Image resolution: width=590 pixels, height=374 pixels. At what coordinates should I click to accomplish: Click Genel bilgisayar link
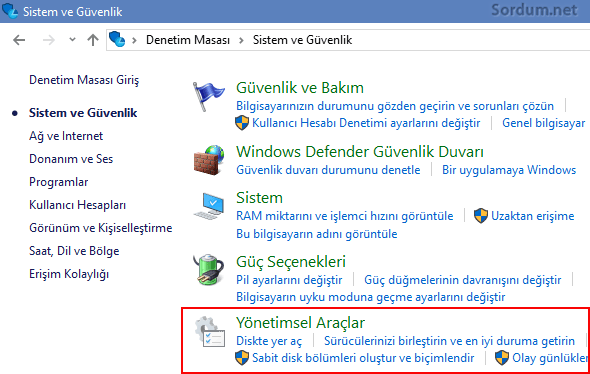[x=544, y=123]
